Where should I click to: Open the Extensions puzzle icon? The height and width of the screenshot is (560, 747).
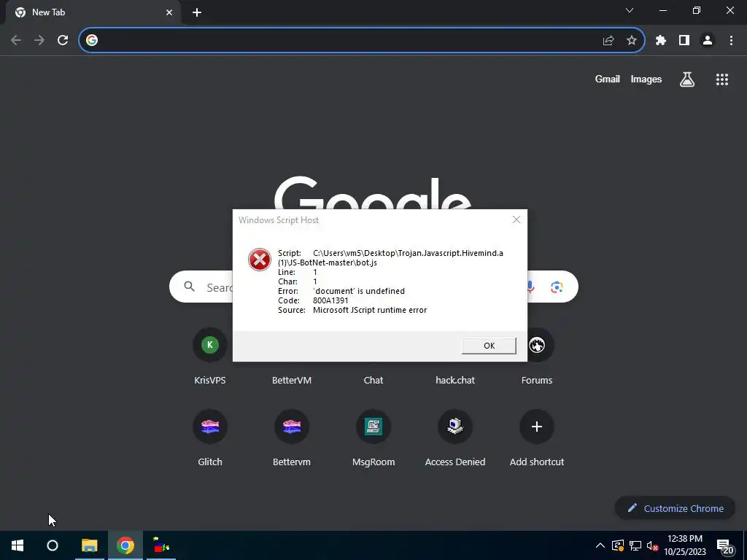tap(661, 41)
